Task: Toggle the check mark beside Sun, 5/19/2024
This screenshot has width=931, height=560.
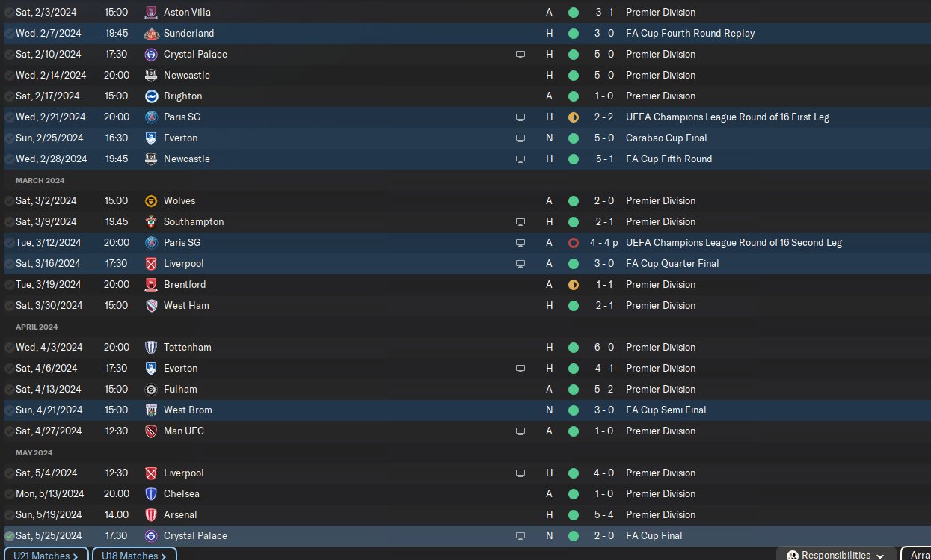Action: (x=9, y=514)
